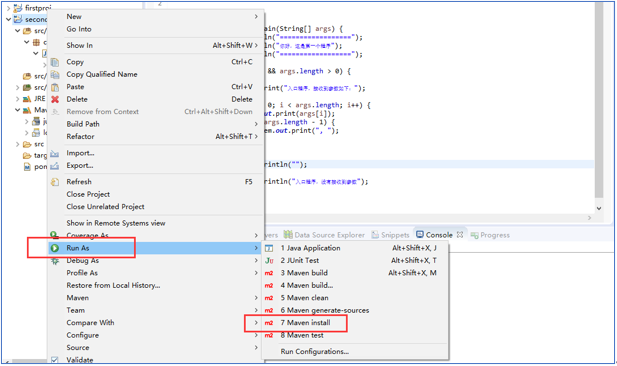Open the Build Path submenu arrow
617x366 pixels.
pyautogui.click(x=256, y=124)
